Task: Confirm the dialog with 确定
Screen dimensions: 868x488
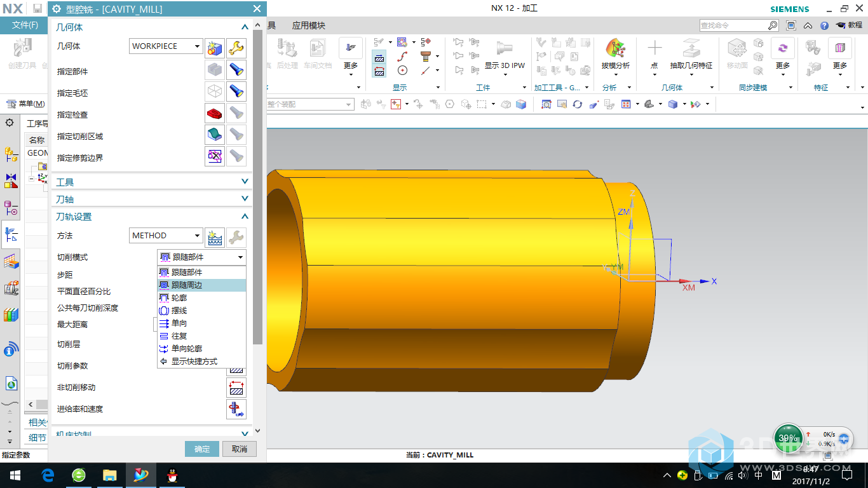Action: 202,449
